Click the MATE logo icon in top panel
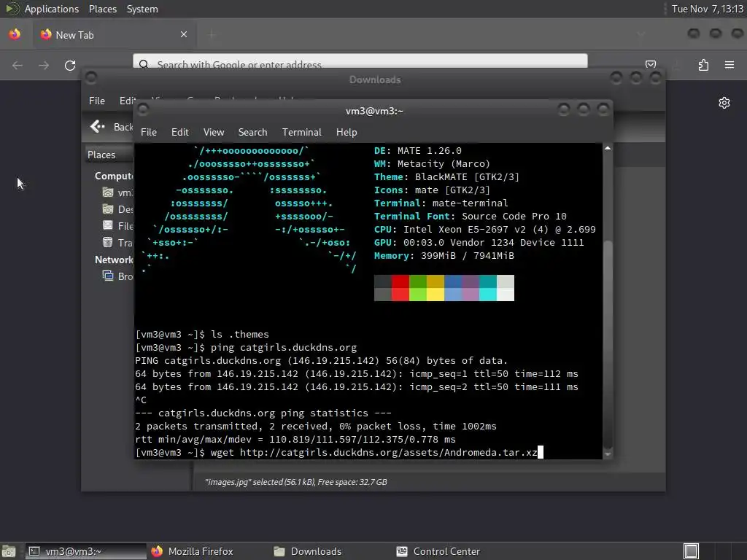This screenshot has width=747, height=560. pyautogui.click(x=12, y=9)
